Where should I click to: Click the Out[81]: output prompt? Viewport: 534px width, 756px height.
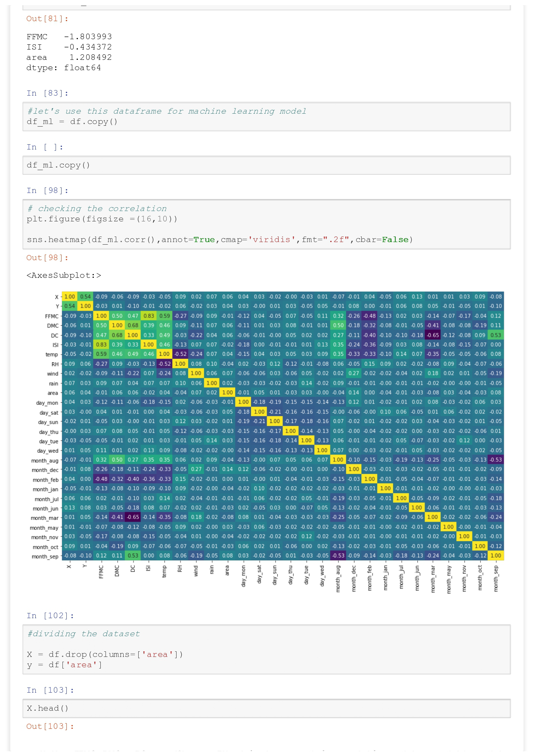pyautogui.click(x=47, y=19)
